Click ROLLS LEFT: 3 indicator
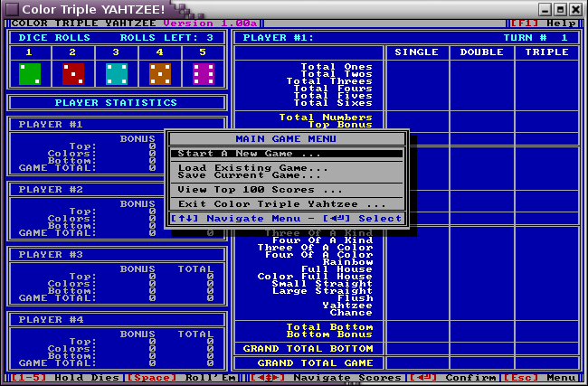This screenshot has height=386, width=588. click(x=166, y=38)
